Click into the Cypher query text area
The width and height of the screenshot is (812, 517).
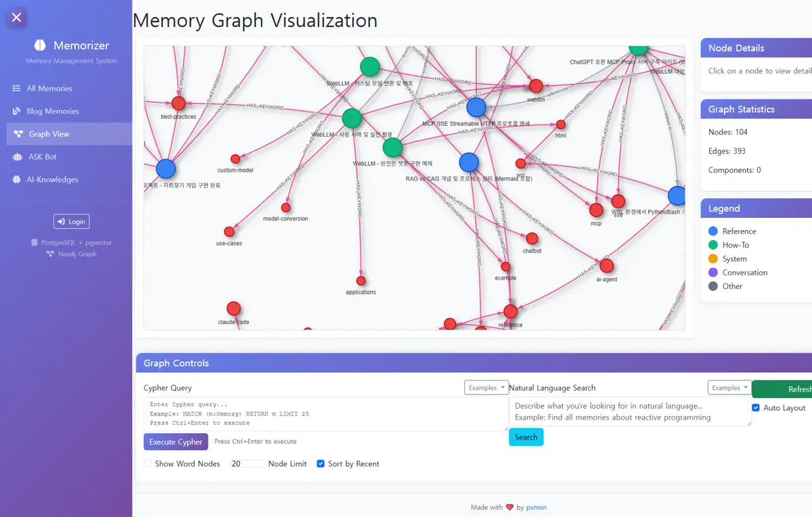pyautogui.click(x=325, y=413)
